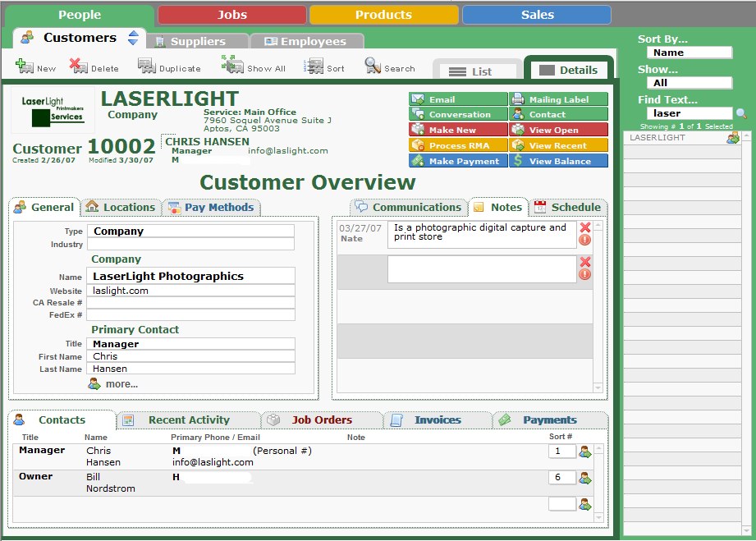Click the Duplicate record icon

pyautogui.click(x=147, y=66)
